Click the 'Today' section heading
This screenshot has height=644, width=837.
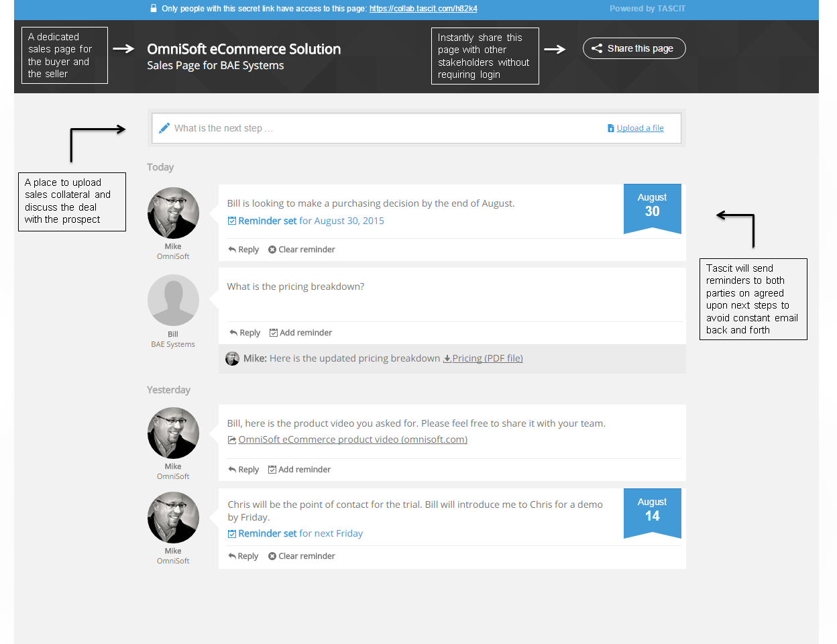160,167
